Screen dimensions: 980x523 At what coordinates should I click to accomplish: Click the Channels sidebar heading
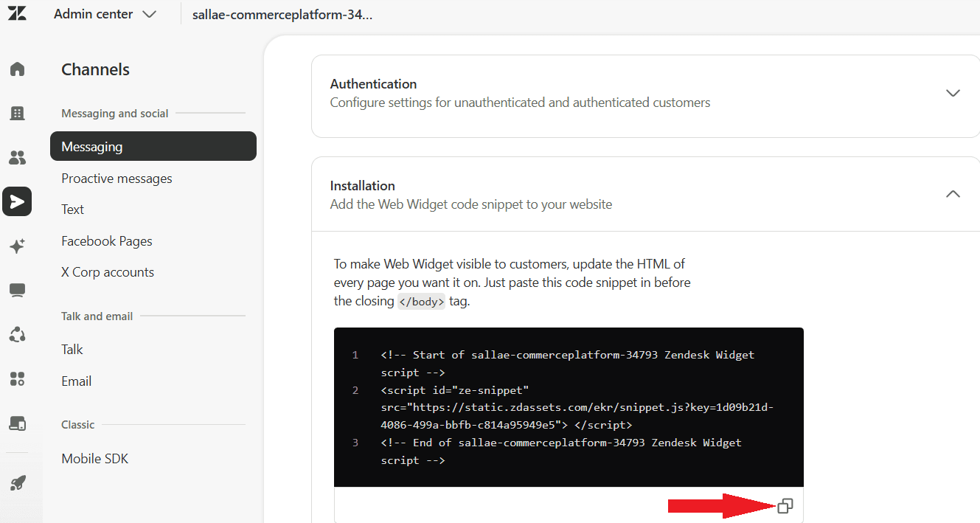[x=96, y=69]
